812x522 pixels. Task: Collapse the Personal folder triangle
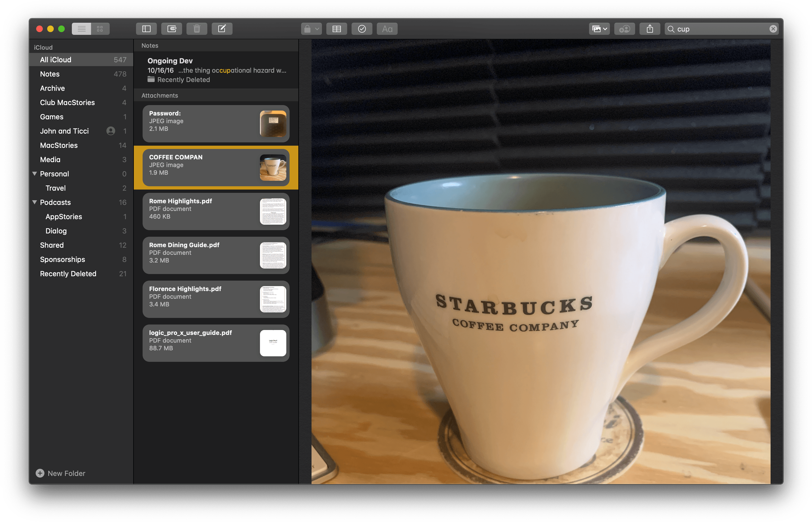coord(35,174)
